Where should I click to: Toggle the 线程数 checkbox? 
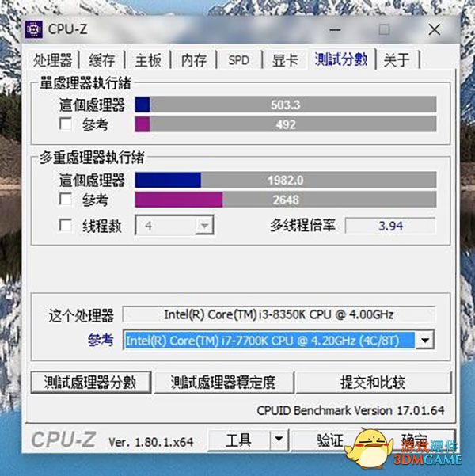[x=66, y=226]
